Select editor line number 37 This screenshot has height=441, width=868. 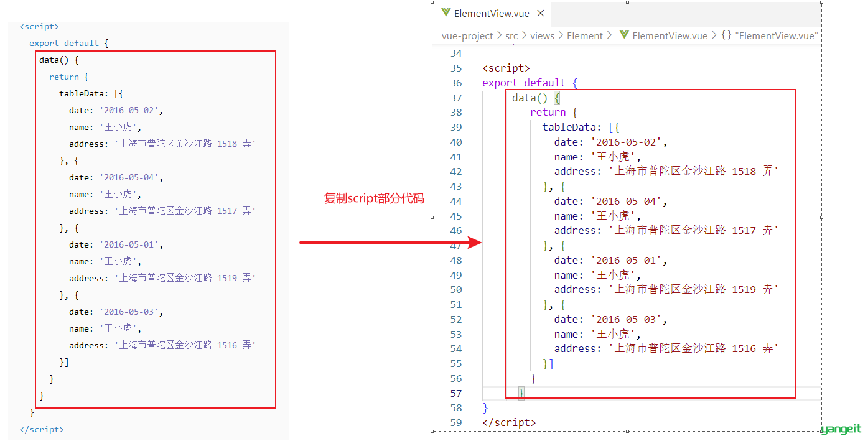pyautogui.click(x=455, y=98)
